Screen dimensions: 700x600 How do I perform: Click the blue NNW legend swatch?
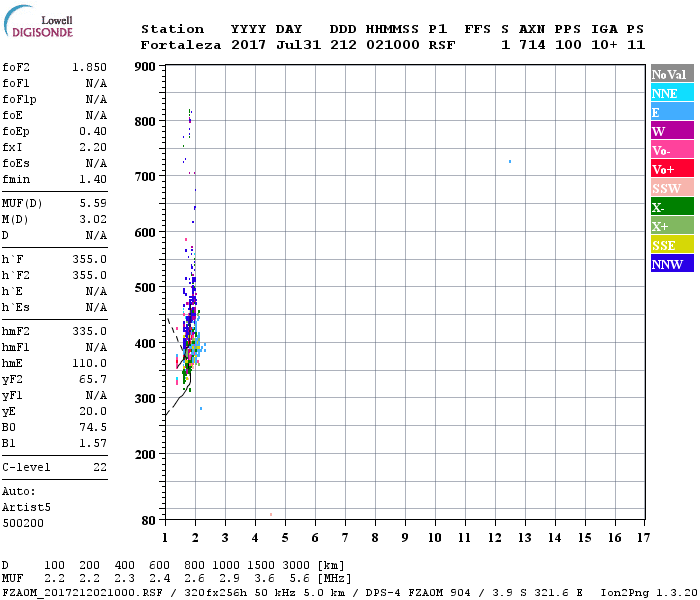(672, 264)
